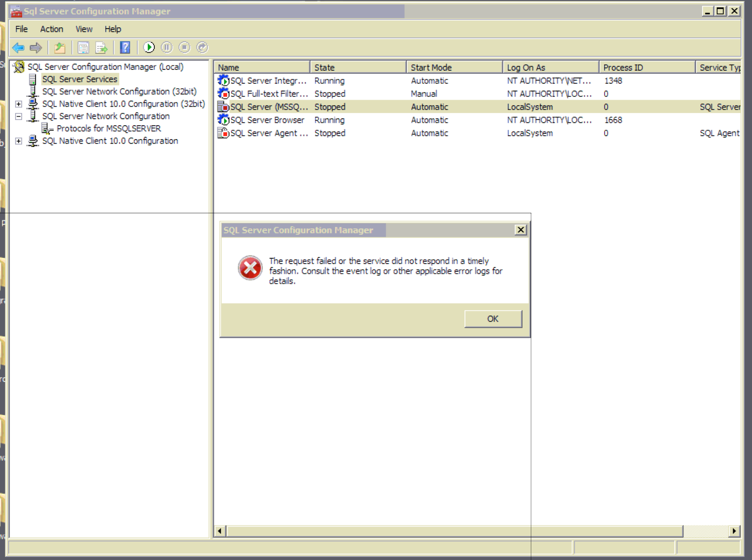Click the Back arrow toolbar icon

[18, 48]
